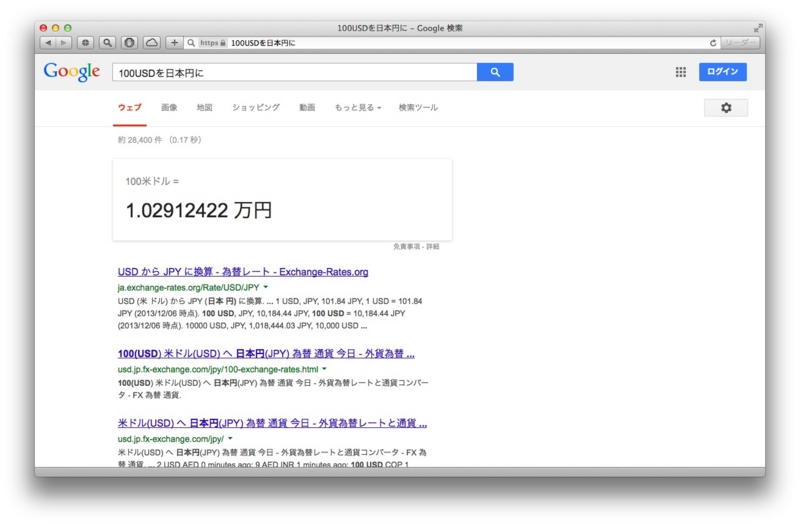Expand the arrow after 100-exchange-rates.html URL
The height and width of the screenshot is (525, 800).
point(324,369)
